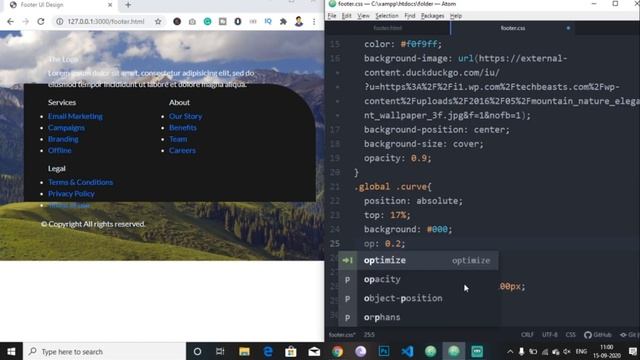Click the Windows taskbar search box
Viewport: 640px width, 360px height.
104,351
